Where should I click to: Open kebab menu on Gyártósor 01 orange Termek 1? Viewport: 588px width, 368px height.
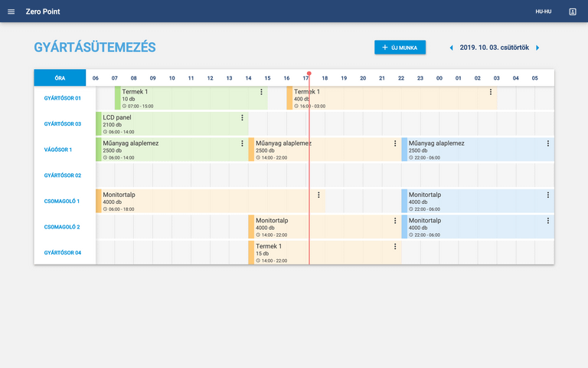click(491, 92)
